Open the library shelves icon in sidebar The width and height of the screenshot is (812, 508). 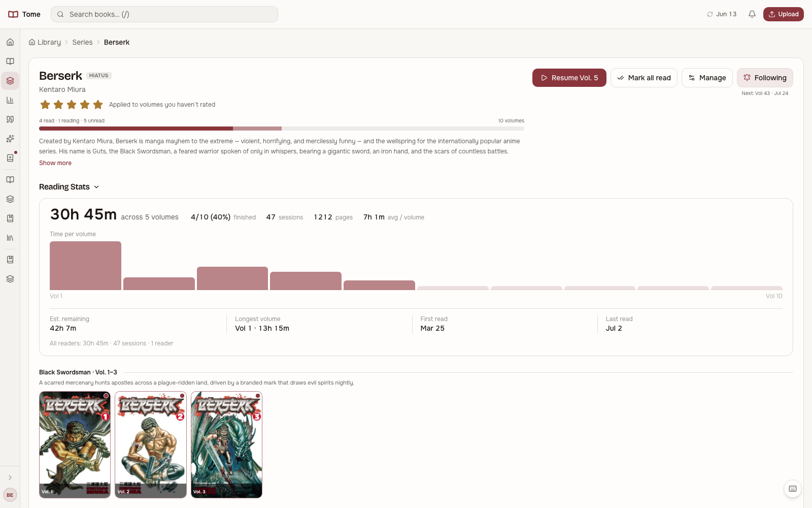click(10, 238)
